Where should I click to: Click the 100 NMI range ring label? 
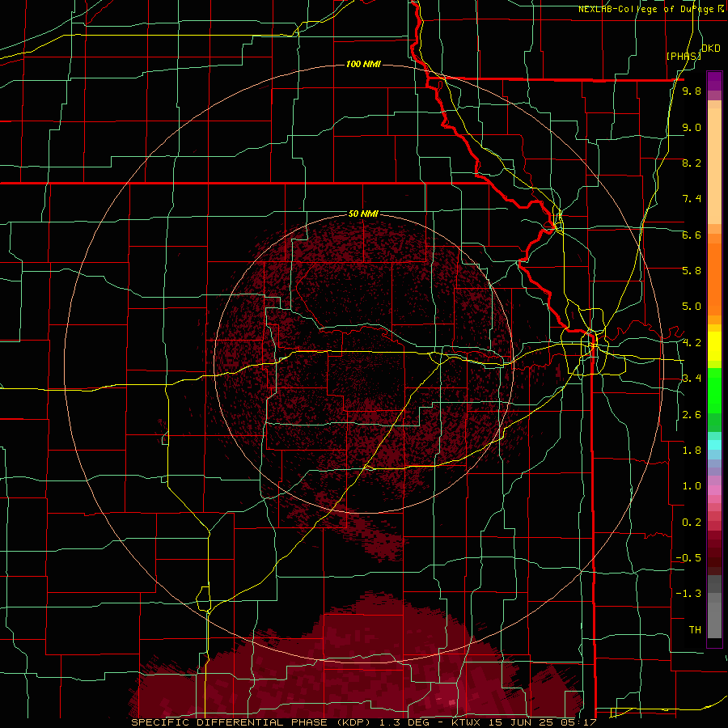coord(363,64)
